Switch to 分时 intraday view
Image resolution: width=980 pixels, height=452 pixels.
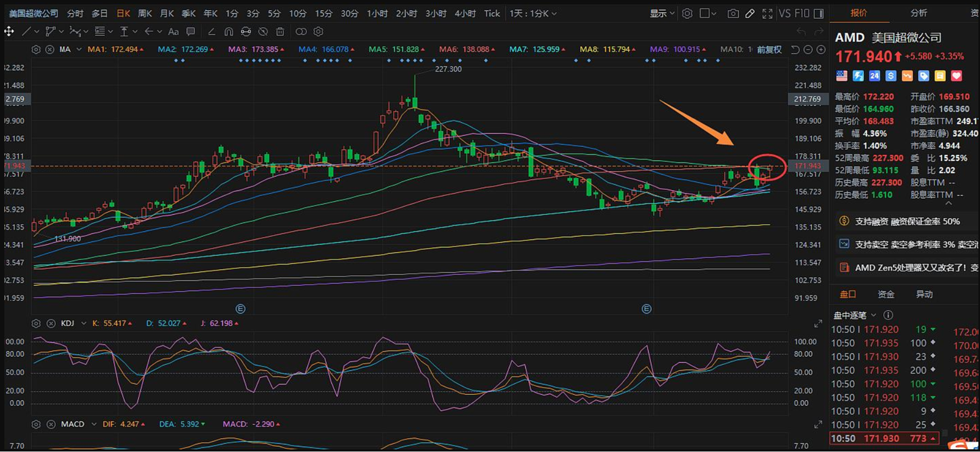coord(75,14)
